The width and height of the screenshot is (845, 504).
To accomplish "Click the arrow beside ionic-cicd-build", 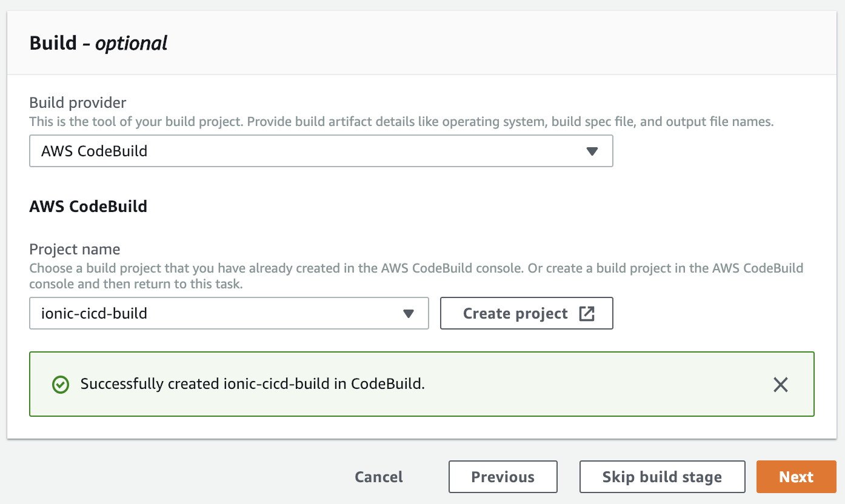I will pos(409,314).
